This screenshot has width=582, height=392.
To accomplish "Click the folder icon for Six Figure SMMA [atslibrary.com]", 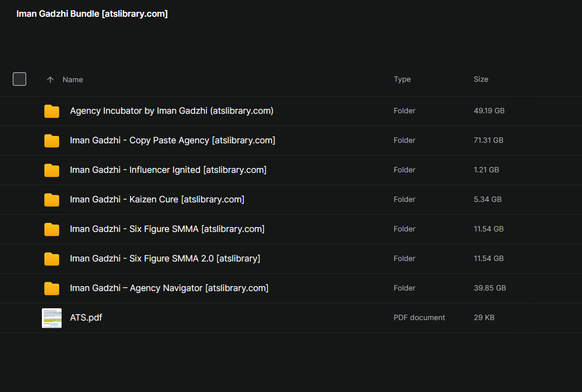I will (52, 229).
